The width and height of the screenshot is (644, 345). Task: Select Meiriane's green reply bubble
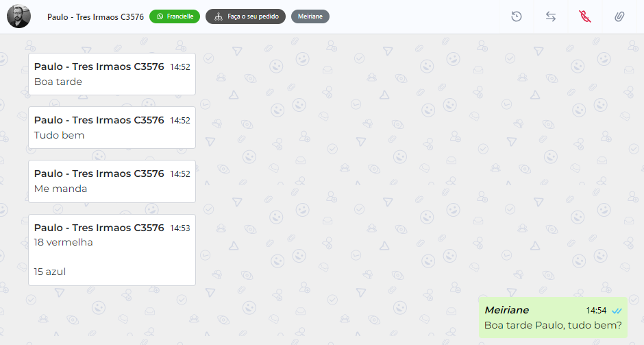553,318
